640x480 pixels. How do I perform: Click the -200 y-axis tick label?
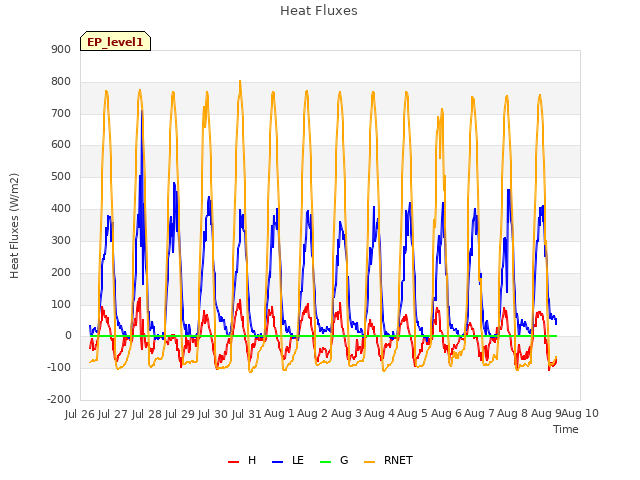(59, 399)
